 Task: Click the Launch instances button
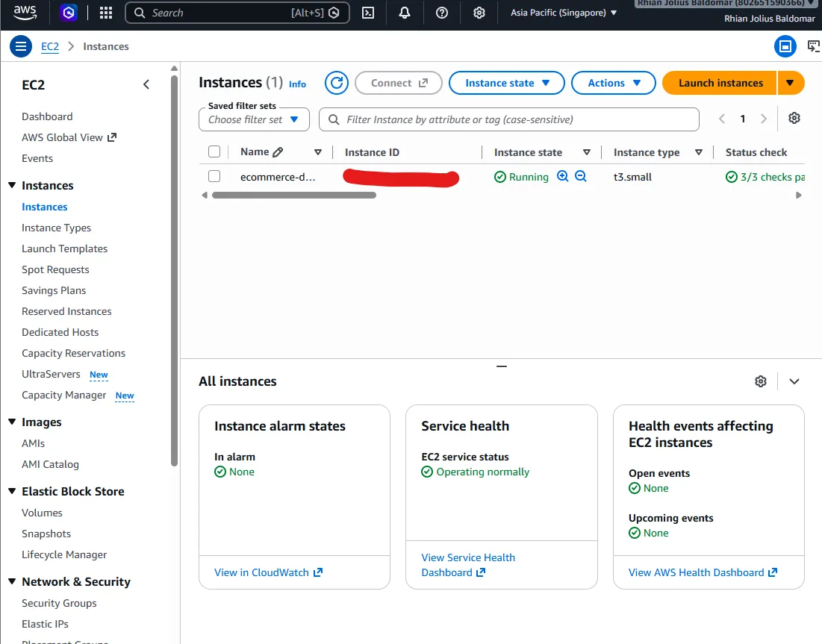tap(720, 83)
